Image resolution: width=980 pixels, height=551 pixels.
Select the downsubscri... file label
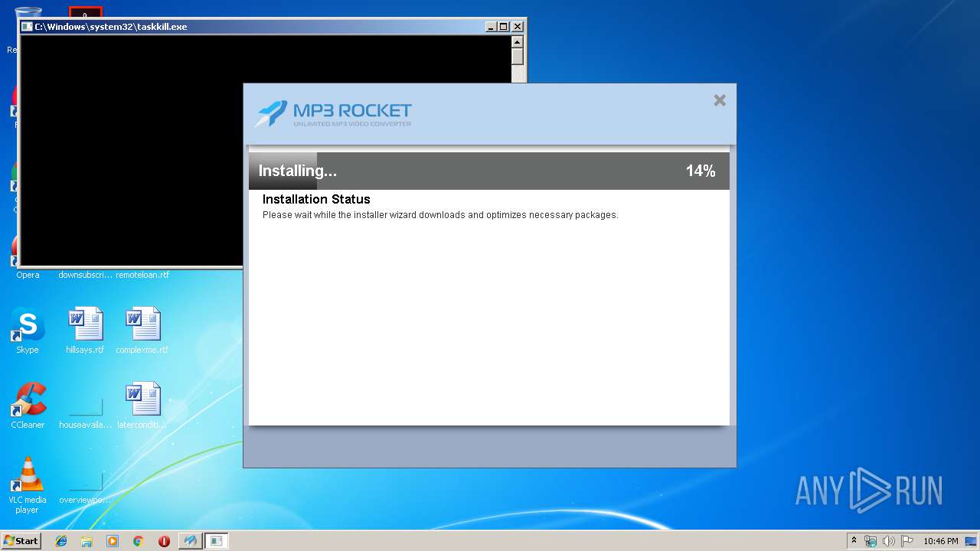pos(85,275)
